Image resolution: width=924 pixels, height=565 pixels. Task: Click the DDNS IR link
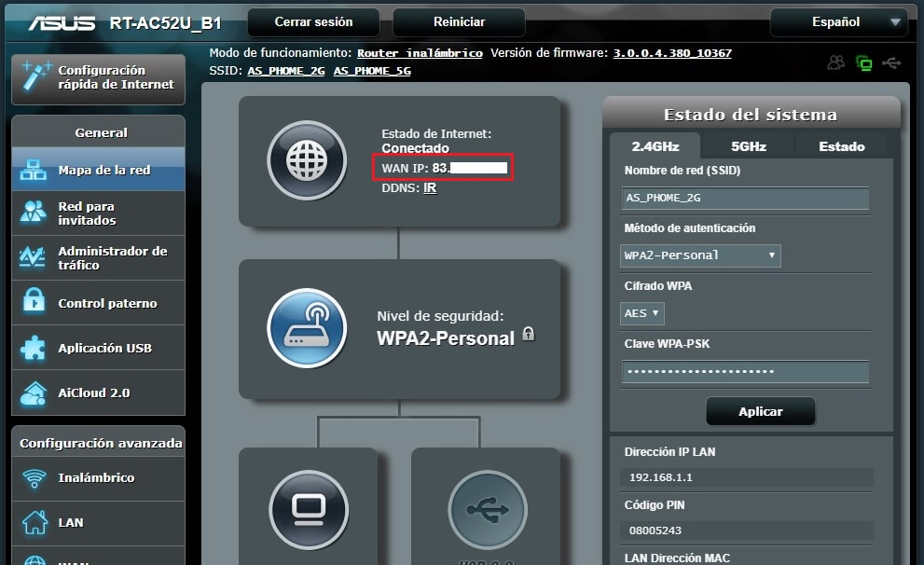(430, 188)
